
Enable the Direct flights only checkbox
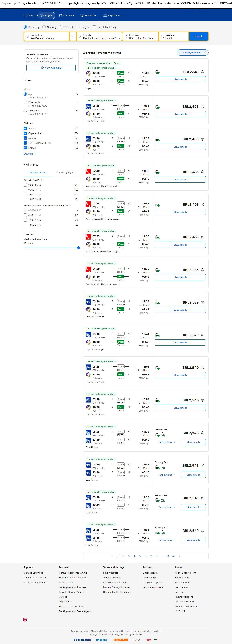[94, 27]
